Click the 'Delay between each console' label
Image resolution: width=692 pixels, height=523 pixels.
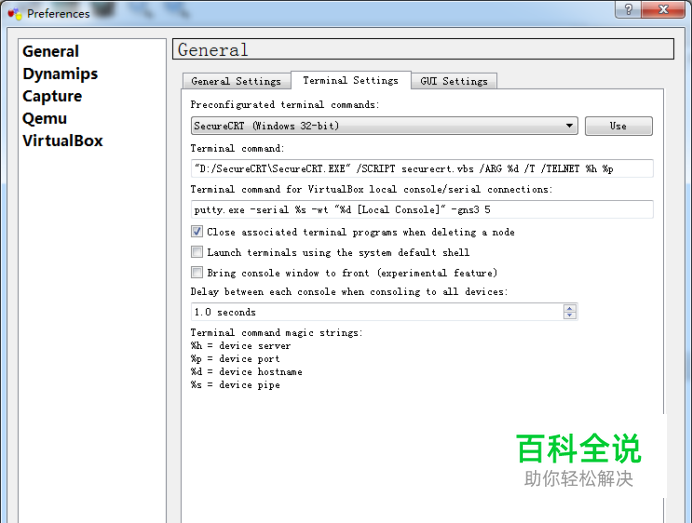tap(349, 292)
